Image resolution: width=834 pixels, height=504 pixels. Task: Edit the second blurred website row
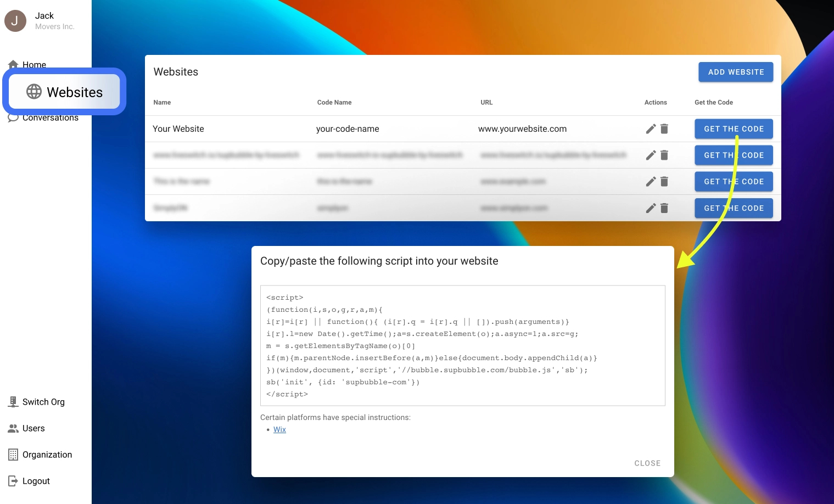point(651,155)
